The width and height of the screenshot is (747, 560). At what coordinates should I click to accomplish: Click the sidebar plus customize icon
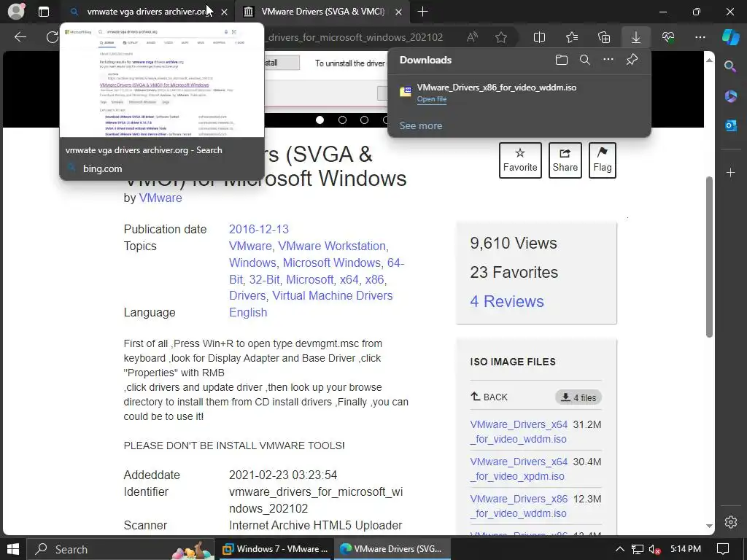pyautogui.click(x=730, y=172)
